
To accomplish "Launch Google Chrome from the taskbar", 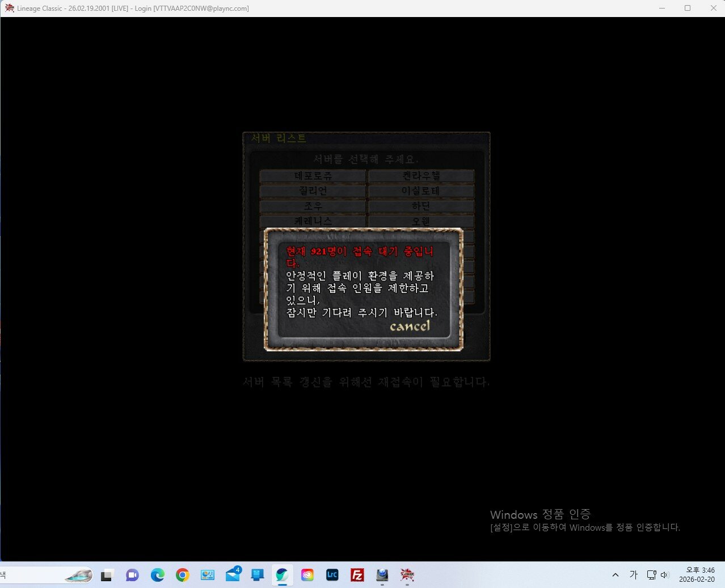I will point(182,575).
